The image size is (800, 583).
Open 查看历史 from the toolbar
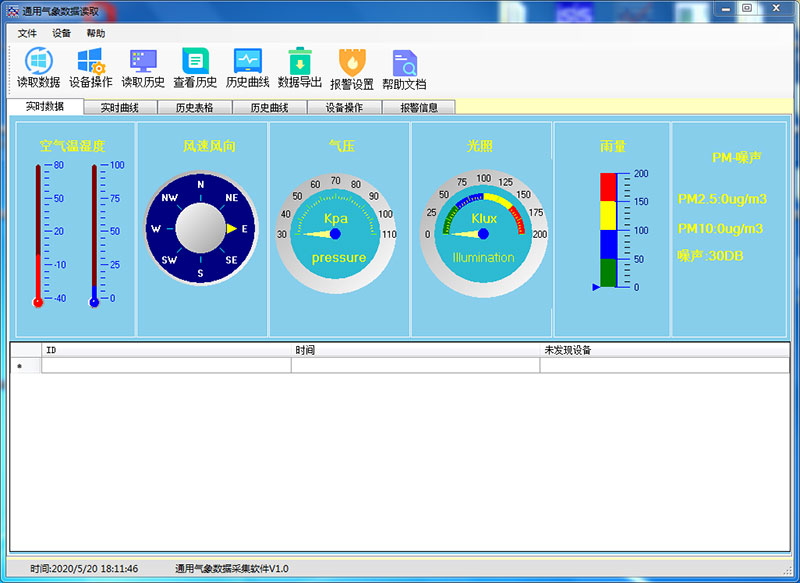tap(195, 62)
